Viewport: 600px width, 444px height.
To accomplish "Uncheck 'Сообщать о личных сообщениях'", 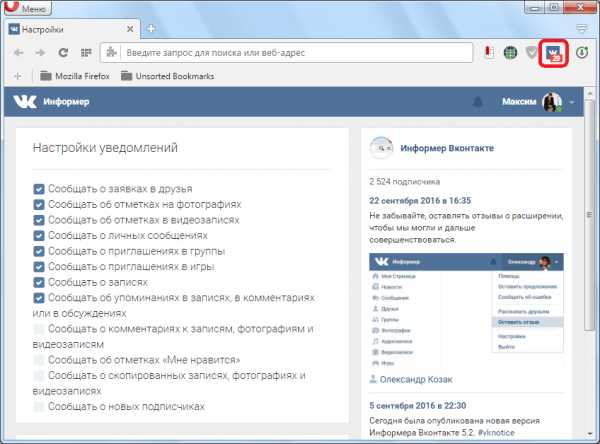I will coord(39,236).
